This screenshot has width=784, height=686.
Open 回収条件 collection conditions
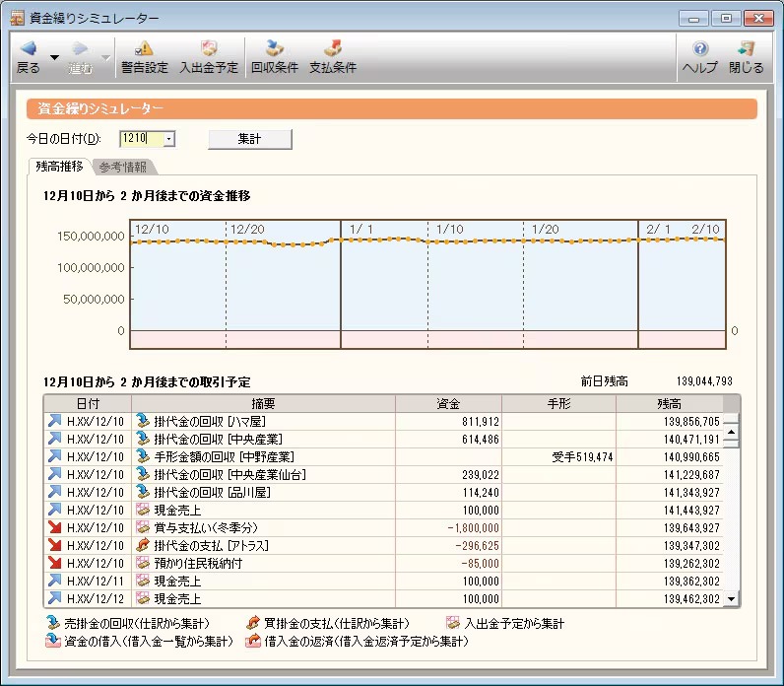pyautogui.click(x=275, y=57)
